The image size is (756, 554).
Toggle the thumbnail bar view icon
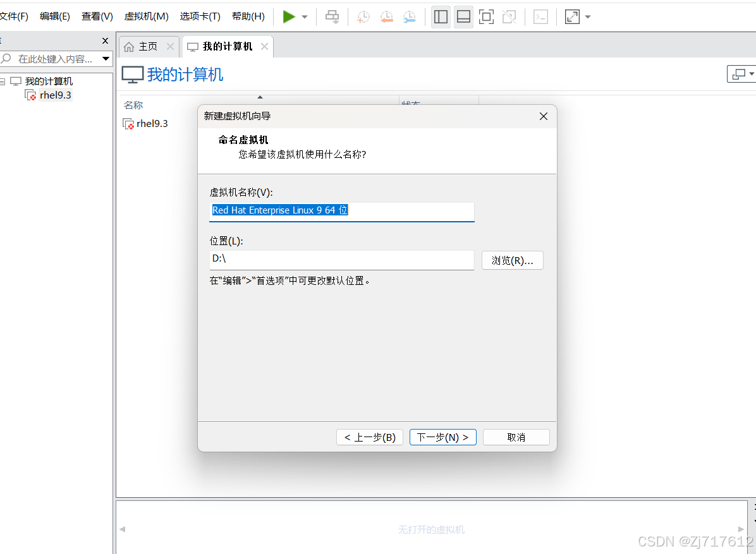tap(463, 17)
